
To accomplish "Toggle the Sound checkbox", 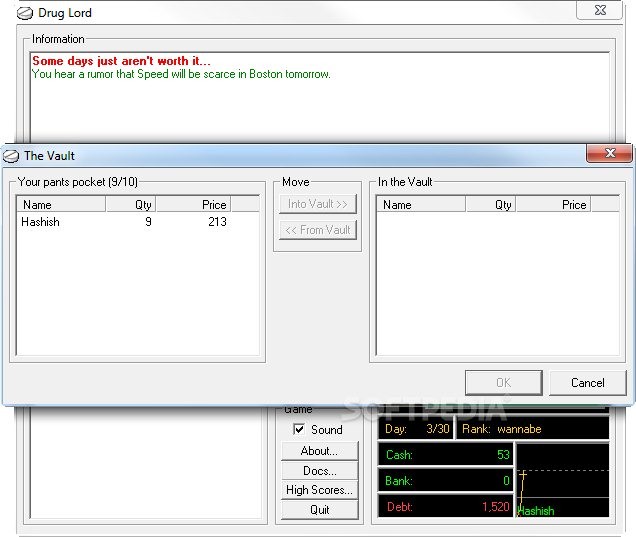I will click(299, 429).
